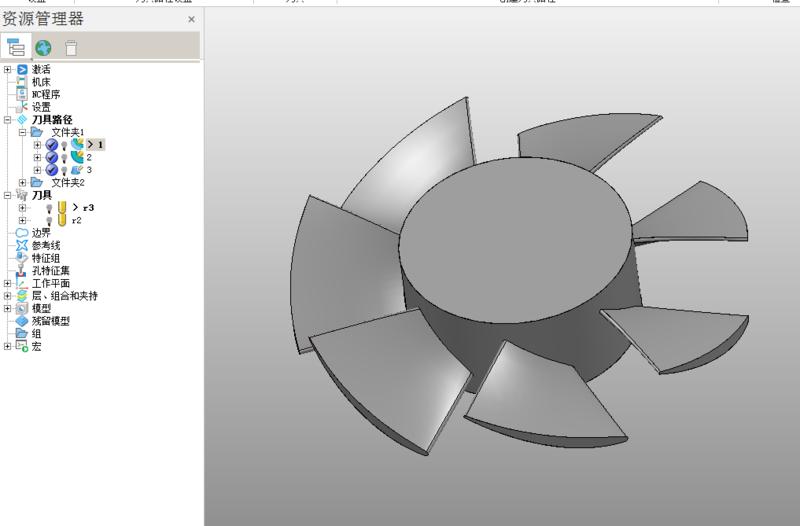Click the 特征组 feature groups icon
The width and height of the screenshot is (800, 526).
tap(21, 258)
